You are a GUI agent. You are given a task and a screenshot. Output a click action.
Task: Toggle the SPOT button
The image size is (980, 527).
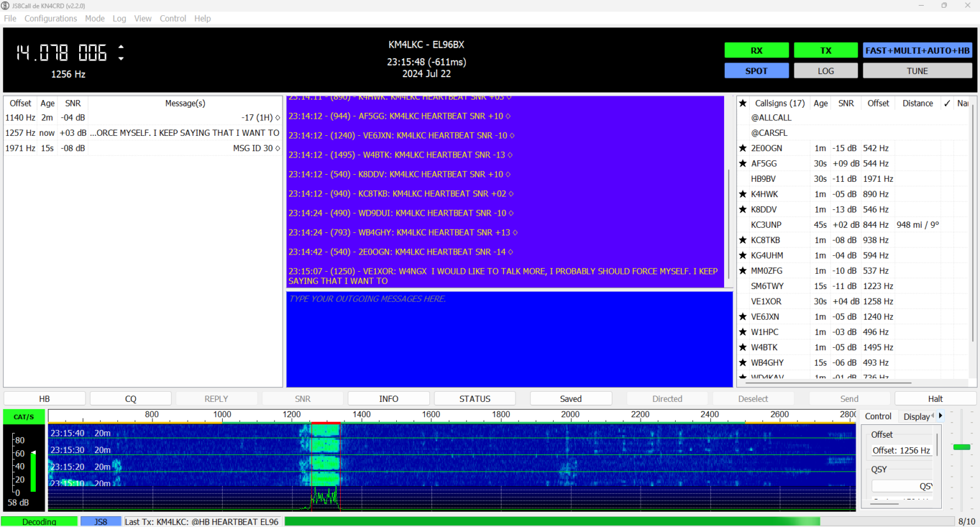(757, 71)
